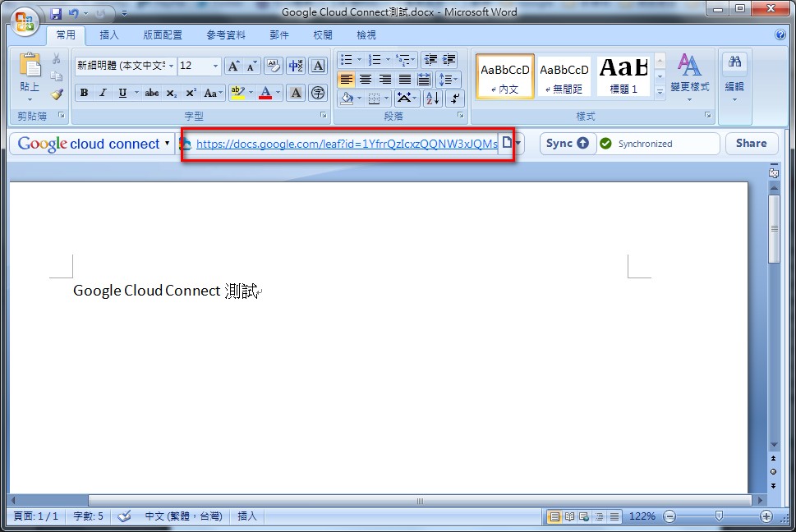Open Google cloud connect menu dropdown
This screenshot has height=532, width=796.
coord(167,144)
